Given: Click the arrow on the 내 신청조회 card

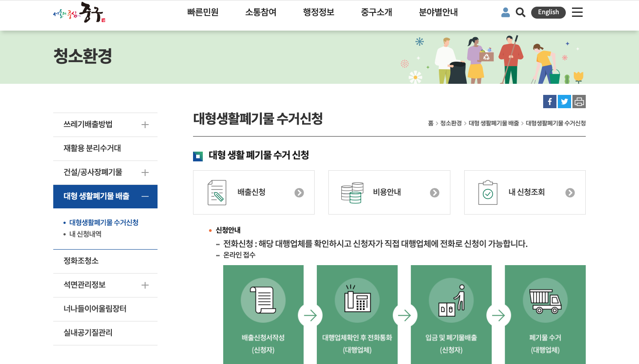Looking at the screenshot, I should tap(570, 193).
